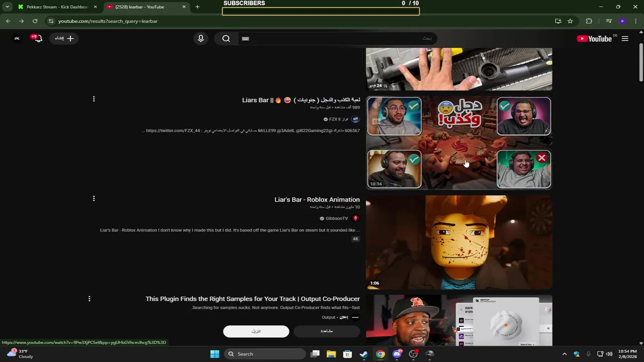Close the Kick Dashboard tab

(95, 7)
